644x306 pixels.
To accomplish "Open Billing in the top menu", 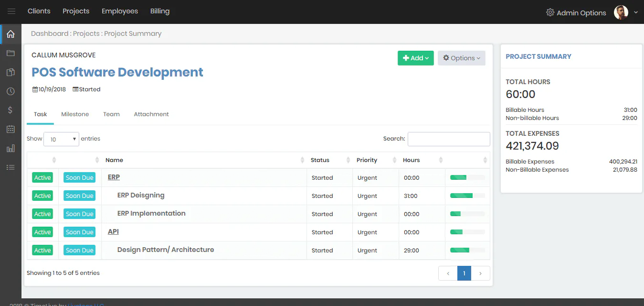I will click(160, 11).
